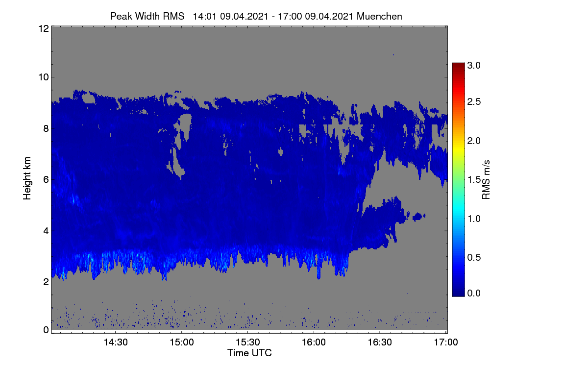Click the colorbar value 3.0
The width and height of the screenshot is (588, 392).
click(474, 65)
